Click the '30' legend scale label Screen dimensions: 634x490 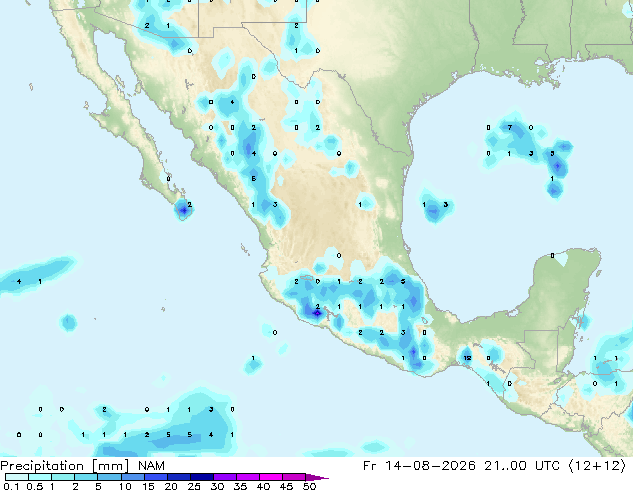coord(217,486)
